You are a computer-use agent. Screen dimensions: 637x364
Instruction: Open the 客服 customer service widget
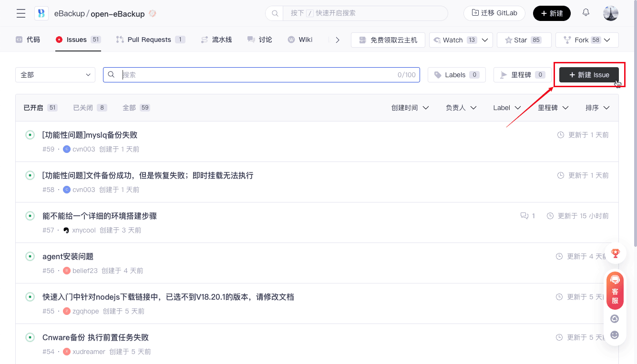[x=615, y=291]
